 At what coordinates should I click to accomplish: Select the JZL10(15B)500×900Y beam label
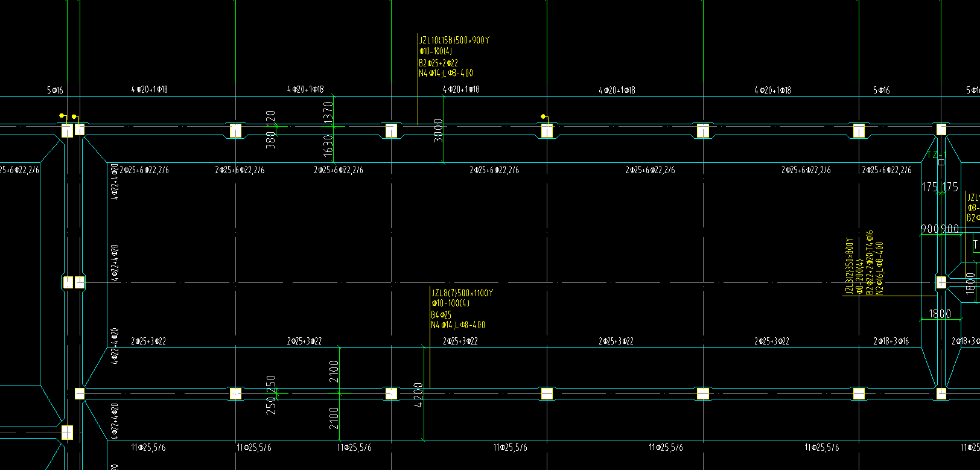click(x=454, y=40)
